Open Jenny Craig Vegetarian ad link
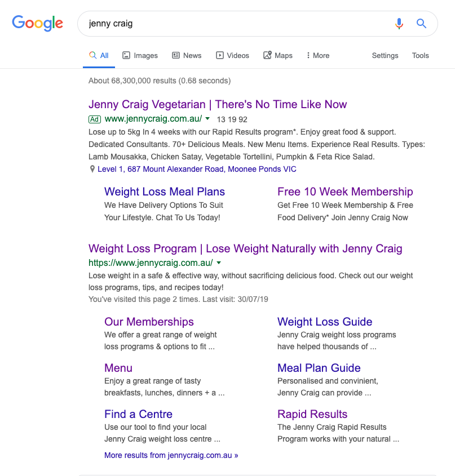Screen dimensions: 455x476 coord(218,104)
